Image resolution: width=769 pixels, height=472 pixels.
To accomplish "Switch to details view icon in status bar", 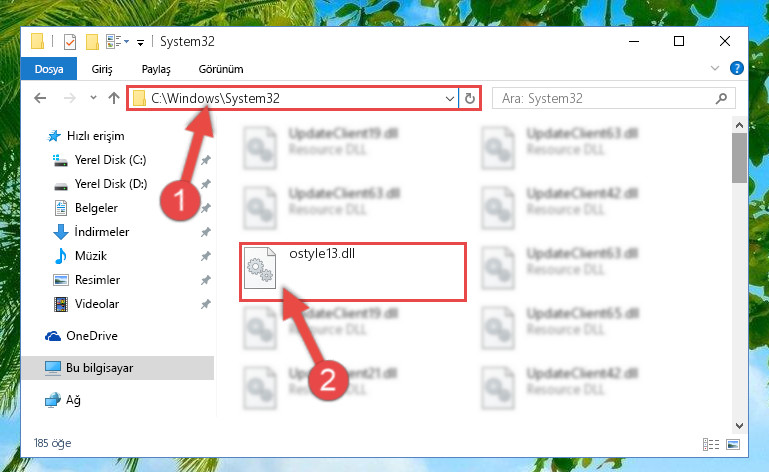I will [x=711, y=444].
